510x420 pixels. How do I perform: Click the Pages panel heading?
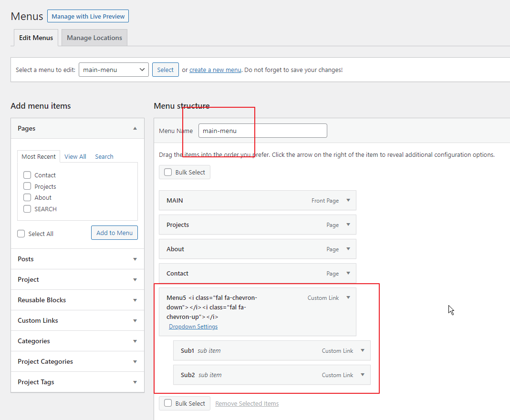coord(26,128)
